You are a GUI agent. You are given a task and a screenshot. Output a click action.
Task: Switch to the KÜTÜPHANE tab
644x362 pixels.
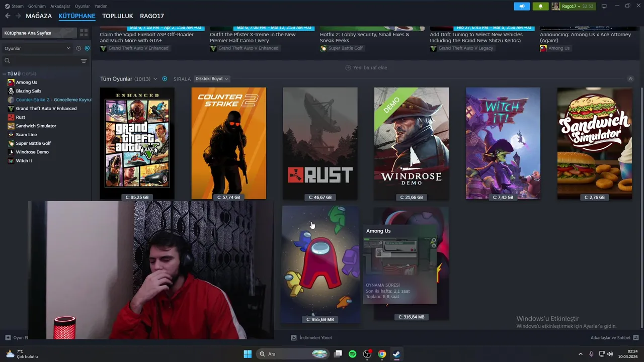coord(77,16)
